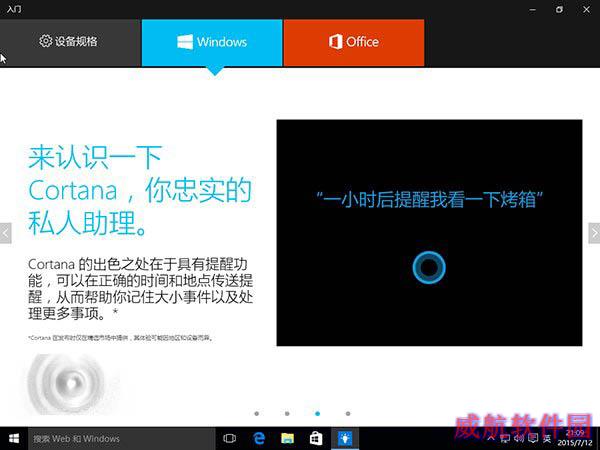Image resolution: width=600 pixels, height=450 pixels.
Task: Close the 入门 window
Action: coord(586,10)
